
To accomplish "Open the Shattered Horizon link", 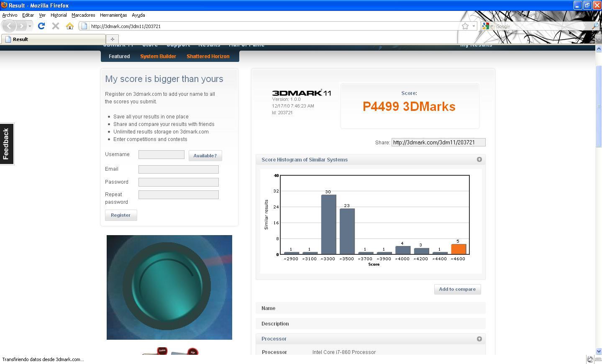I will tap(208, 56).
